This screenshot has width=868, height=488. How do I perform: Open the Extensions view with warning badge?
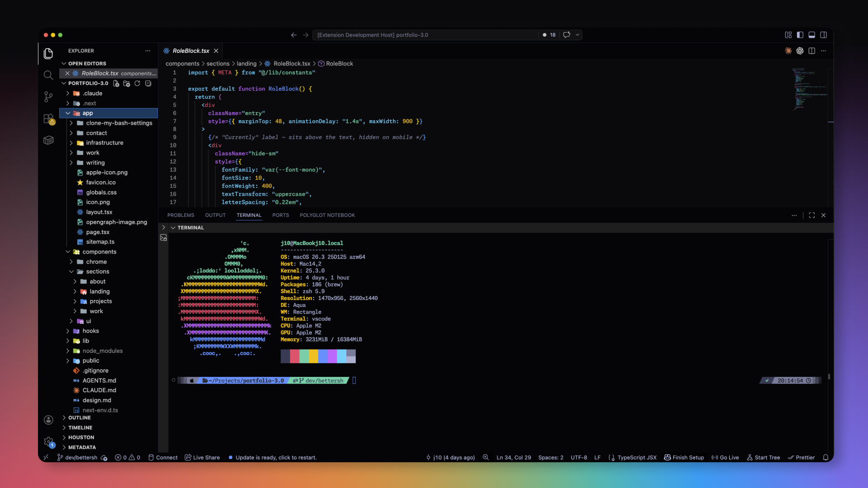coord(48,119)
